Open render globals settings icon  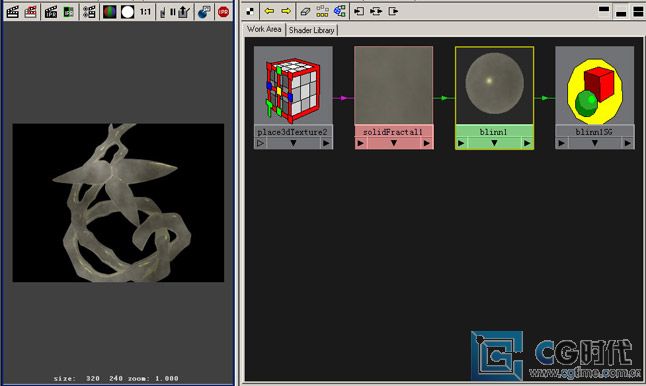(89, 12)
